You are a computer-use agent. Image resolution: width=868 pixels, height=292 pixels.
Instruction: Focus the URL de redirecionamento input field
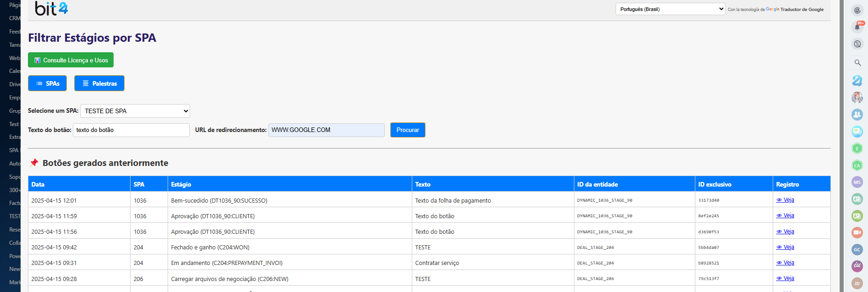point(326,130)
